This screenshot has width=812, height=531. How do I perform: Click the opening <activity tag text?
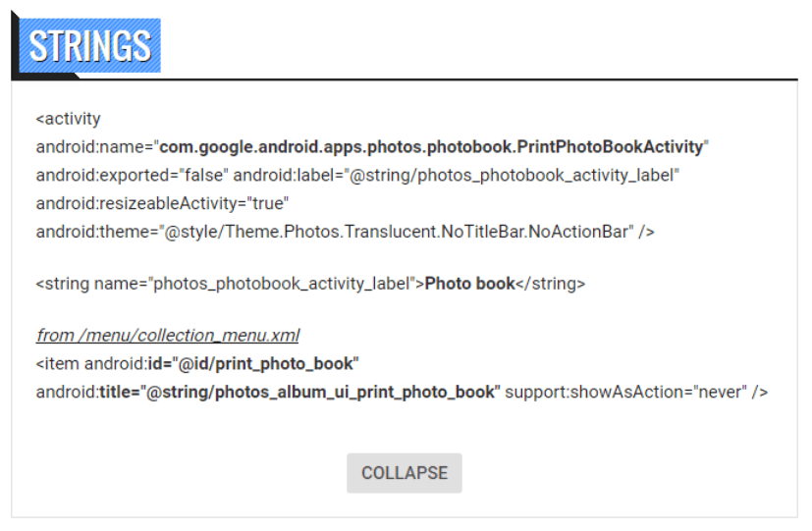[69, 119]
